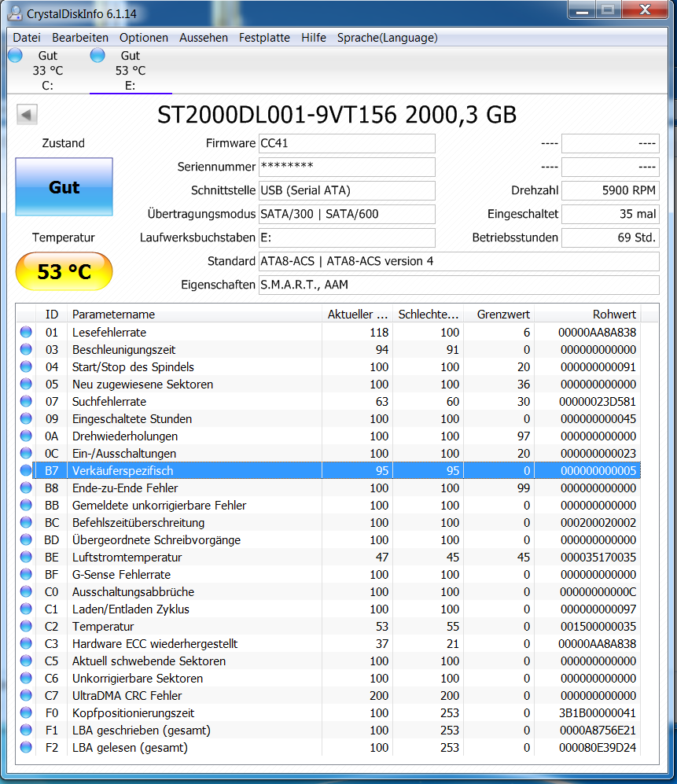Click the Übertragungsmodus SATA/300 field

pyautogui.click(x=347, y=214)
